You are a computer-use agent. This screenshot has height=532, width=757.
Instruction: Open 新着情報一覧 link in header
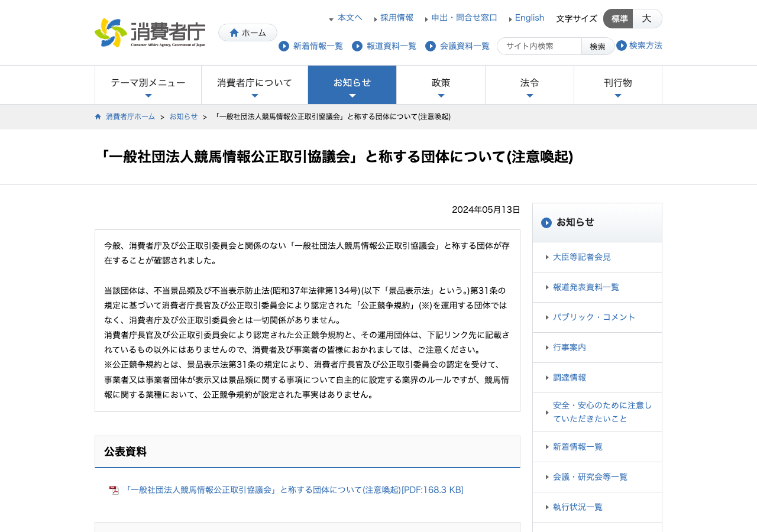(318, 46)
